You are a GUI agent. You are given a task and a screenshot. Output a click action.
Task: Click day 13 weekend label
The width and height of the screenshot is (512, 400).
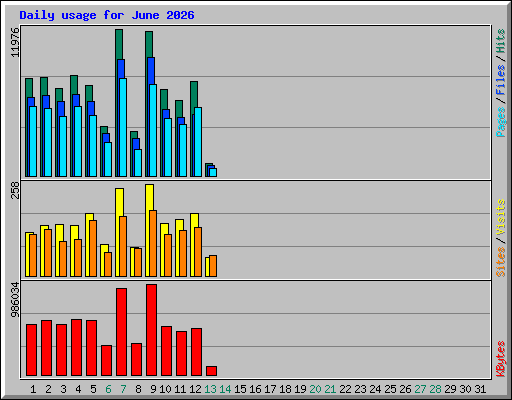(x=210, y=389)
